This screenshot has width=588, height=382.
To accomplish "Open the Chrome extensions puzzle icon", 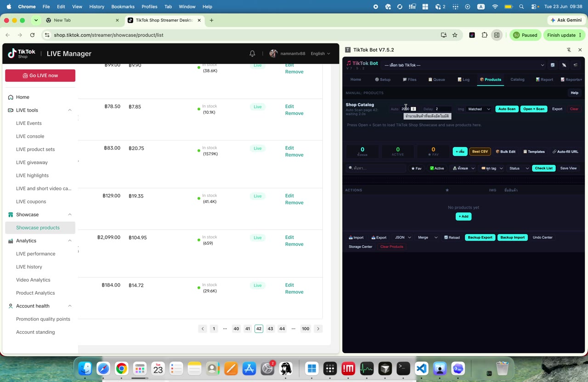I will 484,35.
